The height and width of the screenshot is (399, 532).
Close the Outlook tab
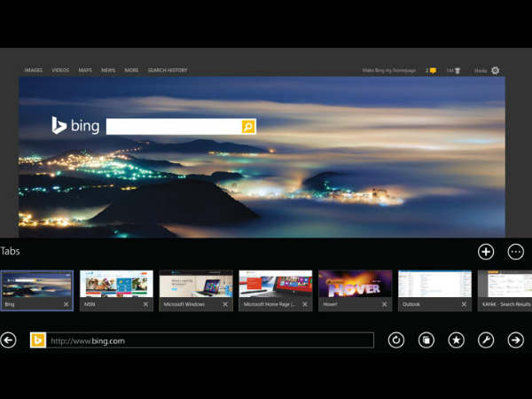click(464, 304)
